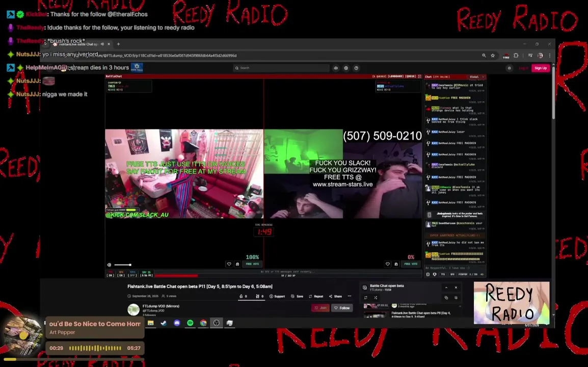Open Steam from the taskbar
Viewport: 588px width, 367px height.
tap(164, 323)
